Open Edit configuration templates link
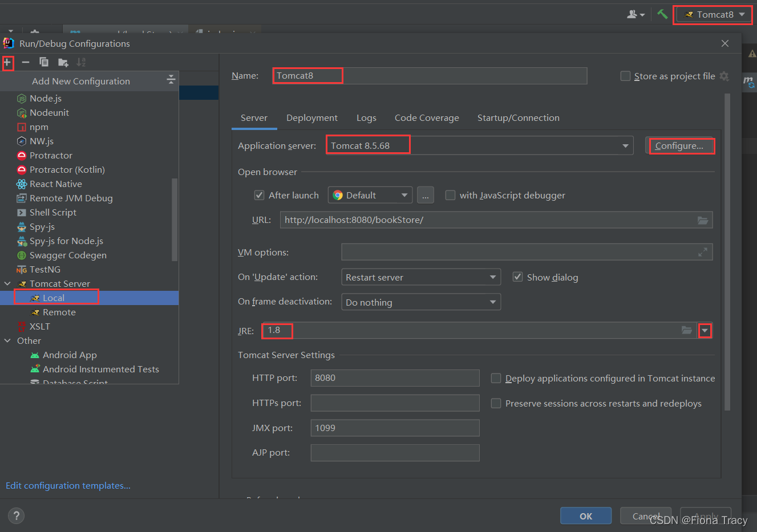 (x=68, y=485)
